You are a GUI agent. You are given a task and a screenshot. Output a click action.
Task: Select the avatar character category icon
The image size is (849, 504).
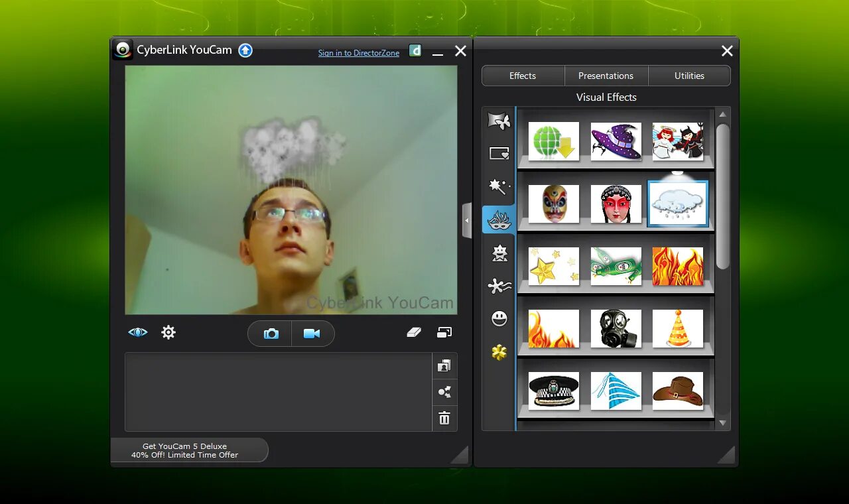(x=499, y=253)
